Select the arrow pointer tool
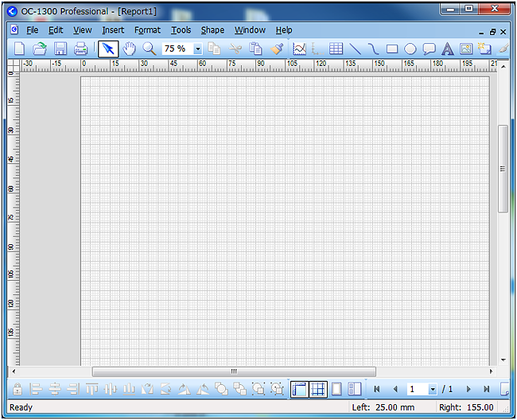517x420 pixels. [108, 49]
